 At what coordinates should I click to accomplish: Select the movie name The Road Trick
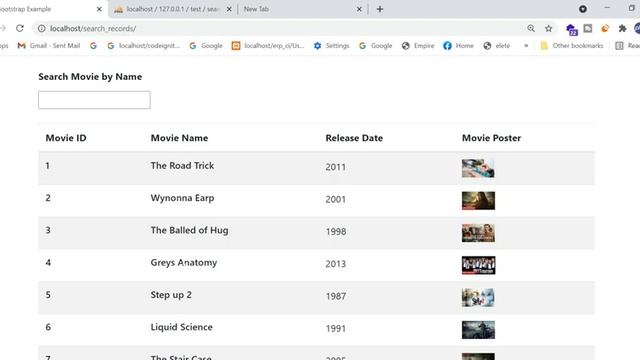coord(182,166)
